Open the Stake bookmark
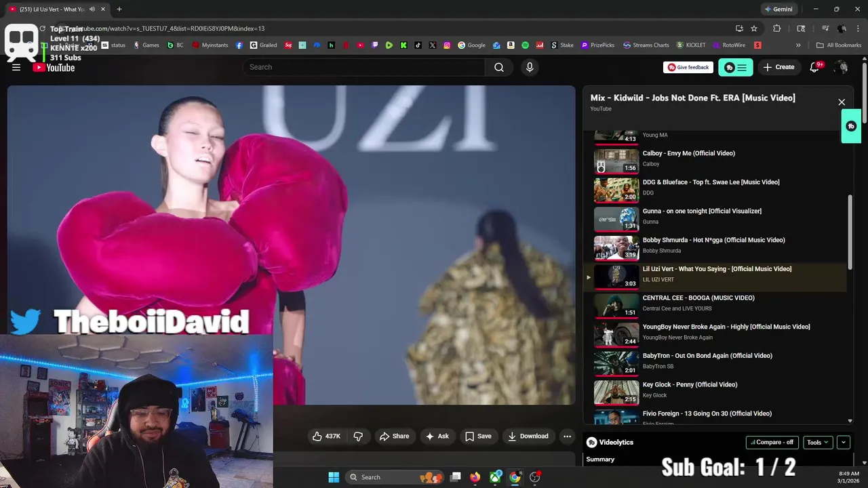868x488 pixels. coord(562,45)
